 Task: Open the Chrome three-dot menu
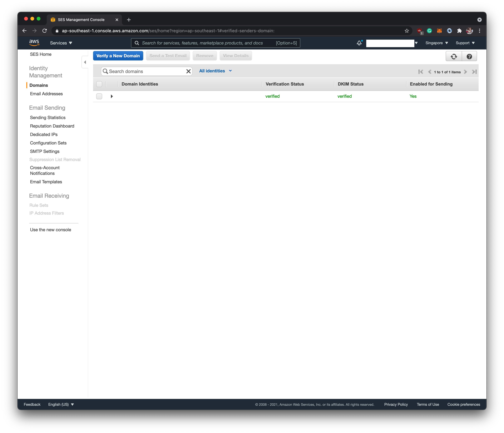pos(479,31)
